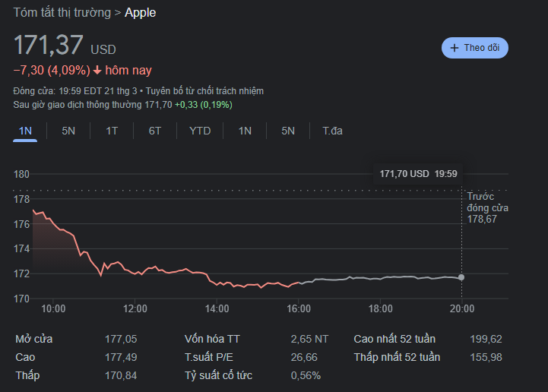Click the 10:00 time axis label
Screen dimensions: 548x392
(x=53, y=309)
